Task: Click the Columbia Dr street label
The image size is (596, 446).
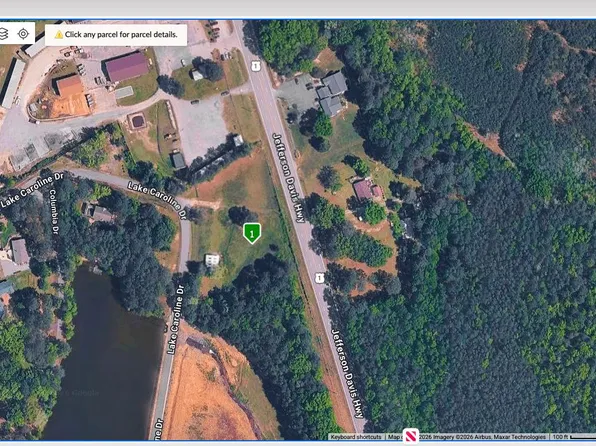Action: click(x=54, y=211)
